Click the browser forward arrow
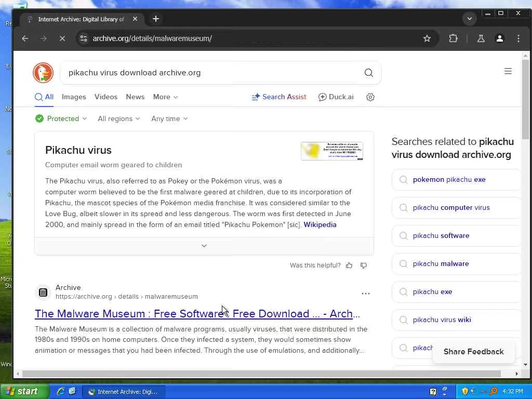 point(44,38)
